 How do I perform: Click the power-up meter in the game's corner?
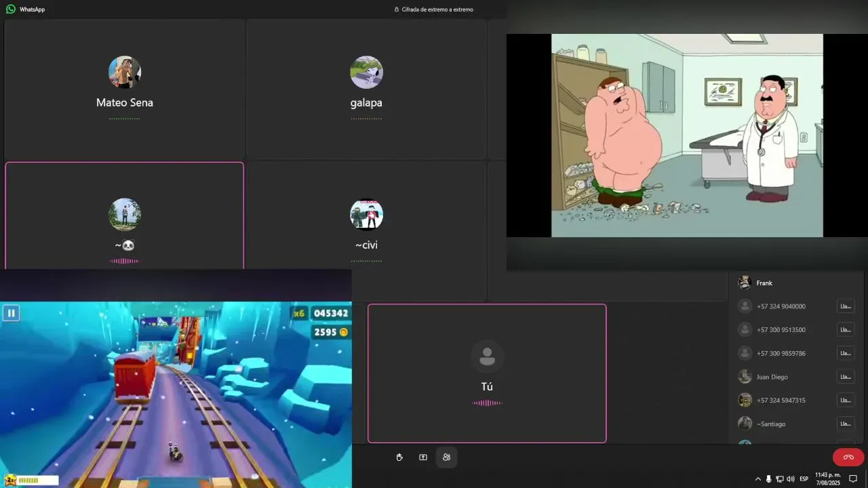[31, 480]
